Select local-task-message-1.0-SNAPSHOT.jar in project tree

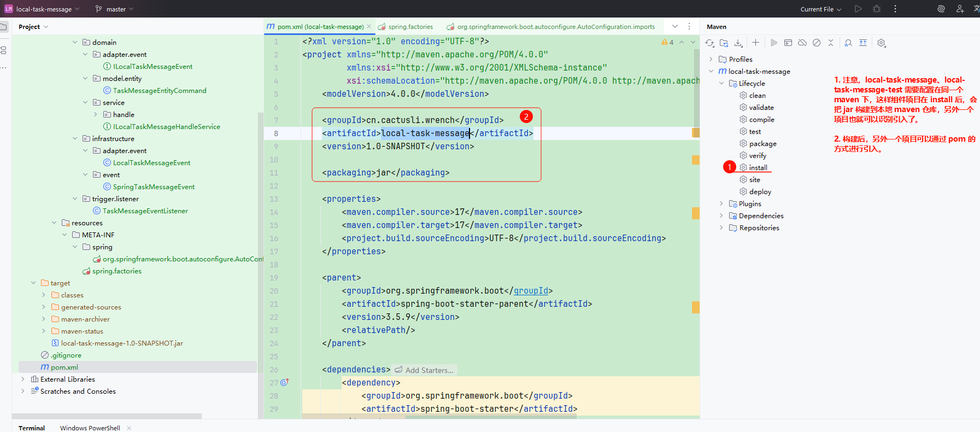point(121,343)
